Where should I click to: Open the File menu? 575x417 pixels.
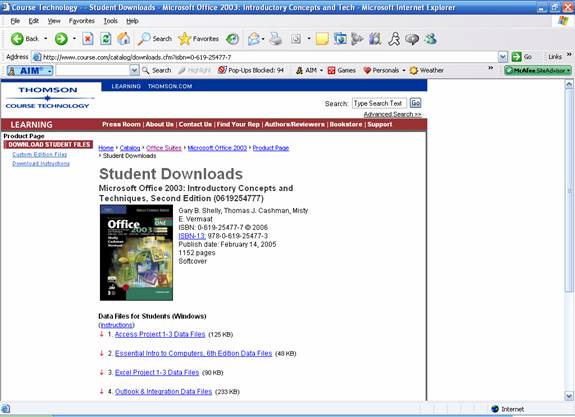[15, 21]
